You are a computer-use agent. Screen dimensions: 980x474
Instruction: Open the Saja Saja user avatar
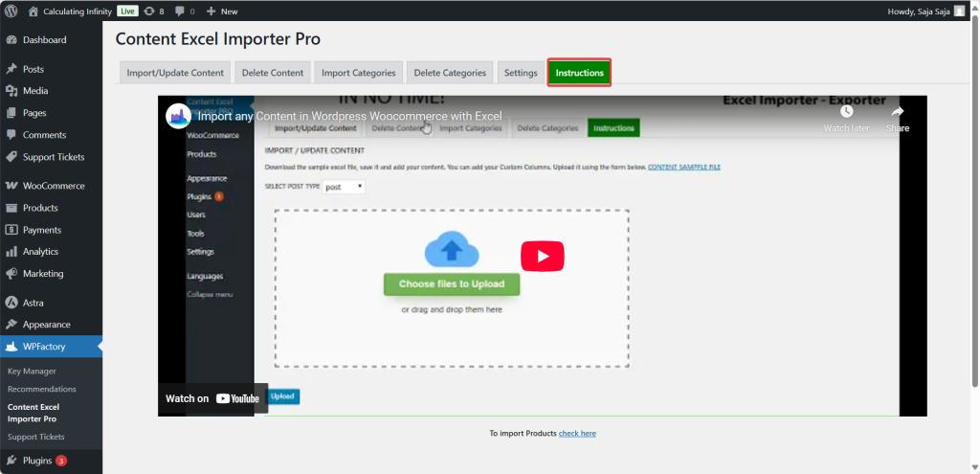click(x=959, y=11)
